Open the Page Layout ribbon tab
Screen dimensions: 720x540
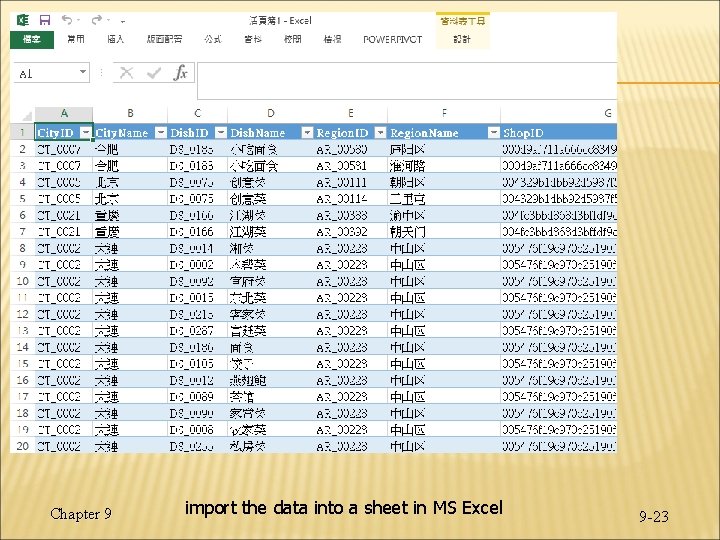[164, 39]
